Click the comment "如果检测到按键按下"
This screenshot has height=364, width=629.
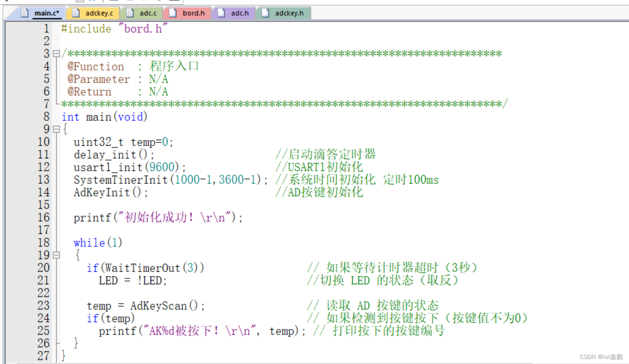[x=417, y=318]
